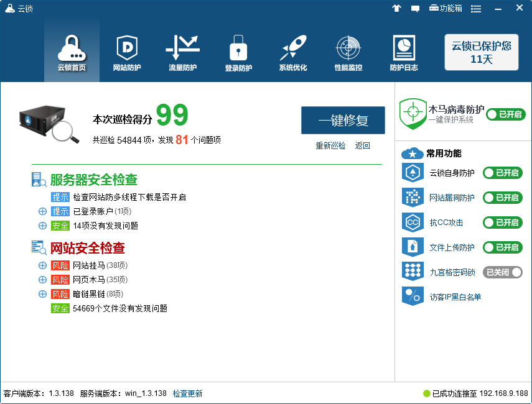The width and height of the screenshot is (532, 404).
Task: Open the hamburger menu in titlebar
Action: point(475,8)
